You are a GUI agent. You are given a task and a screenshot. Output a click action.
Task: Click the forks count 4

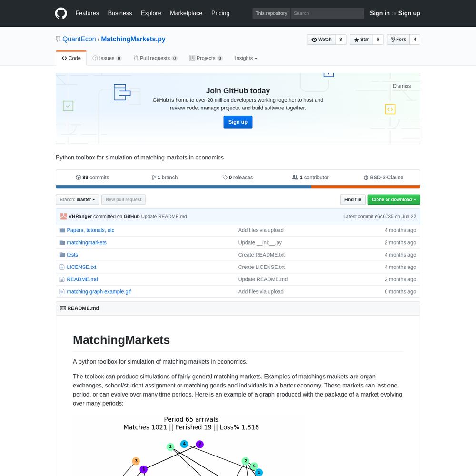pyautogui.click(x=415, y=40)
